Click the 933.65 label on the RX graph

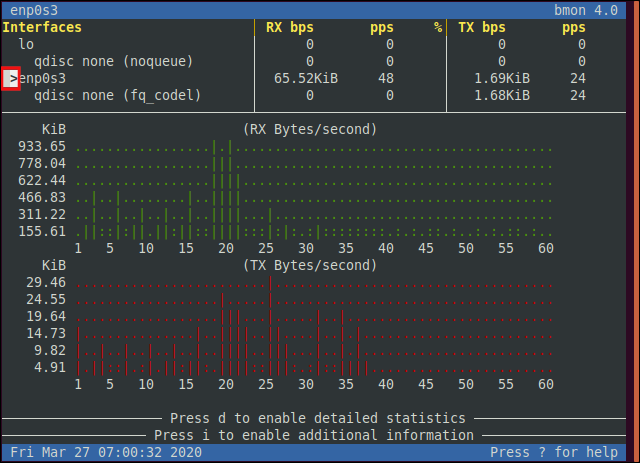pos(42,147)
